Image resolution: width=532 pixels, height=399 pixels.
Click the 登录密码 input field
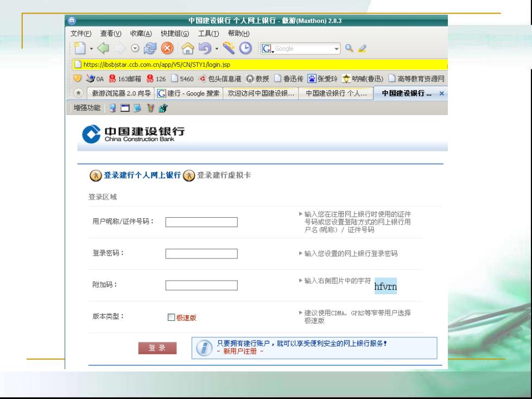[x=201, y=254]
